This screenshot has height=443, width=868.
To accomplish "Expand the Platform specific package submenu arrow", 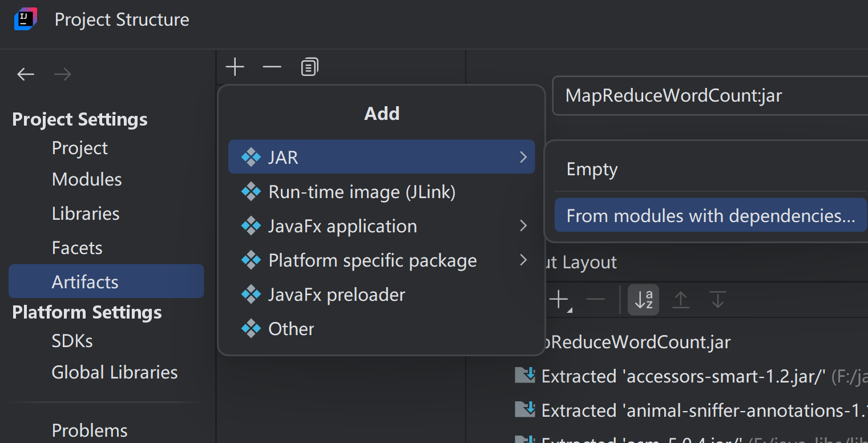I will point(523,260).
